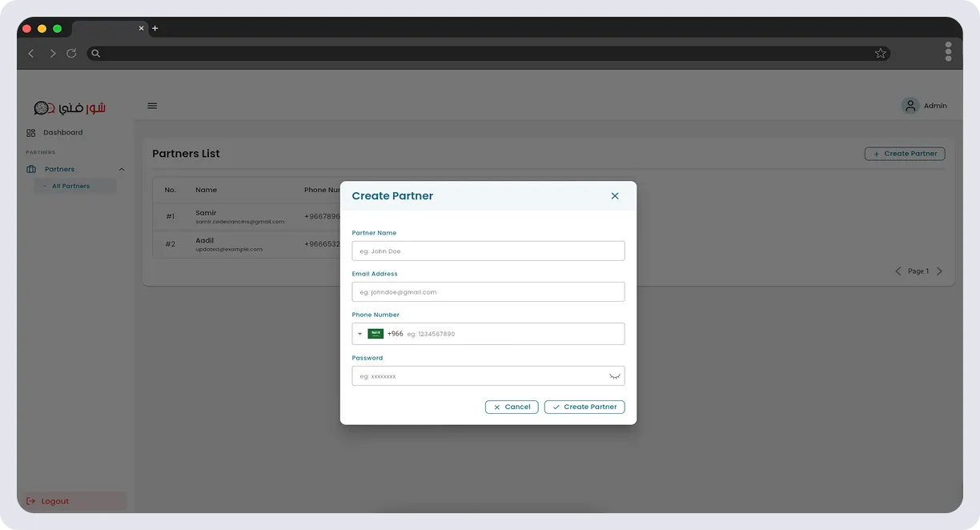This screenshot has height=530, width=980.
Task: Go to previous page arrow
Action: coord(898,271)
